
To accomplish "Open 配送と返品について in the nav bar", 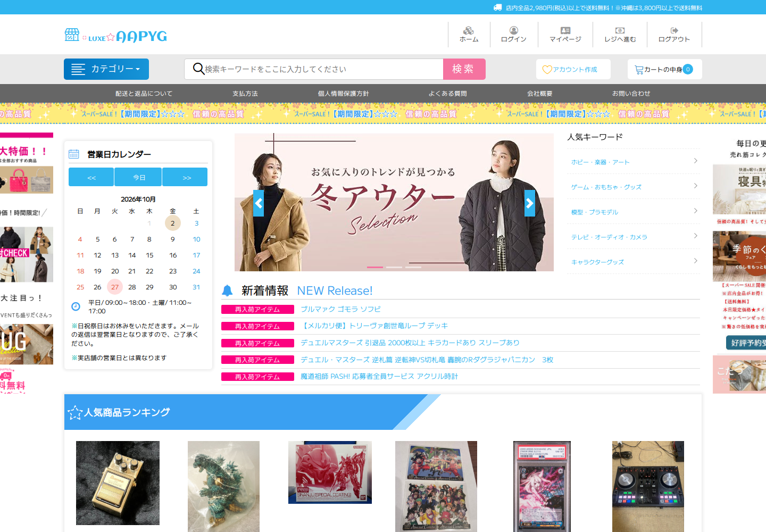I will coord(144,94).
